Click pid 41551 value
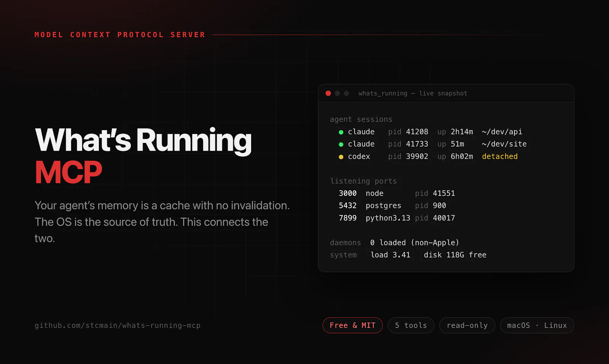The height and width of the screenshot is (364, 609). click(x=444, y=193)
